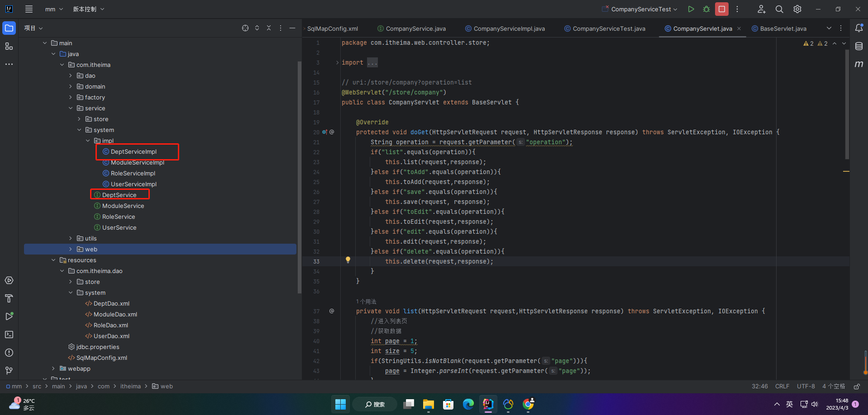
Task: Open Chrome from Windows taskbar
Action: point(528,404)
